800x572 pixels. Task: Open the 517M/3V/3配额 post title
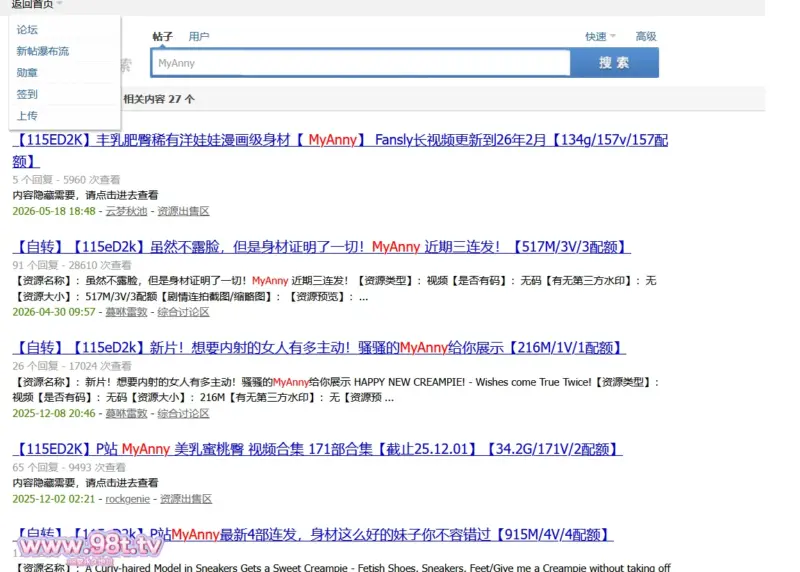pyautogui.click(x=321, y=247)
